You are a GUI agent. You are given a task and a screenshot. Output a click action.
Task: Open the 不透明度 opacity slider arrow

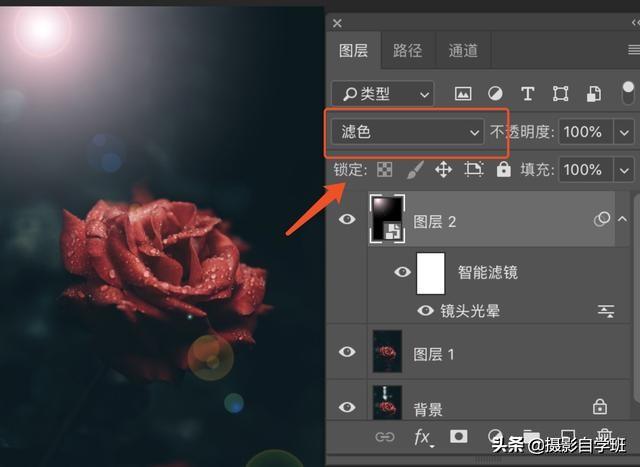tap(624, 132)
